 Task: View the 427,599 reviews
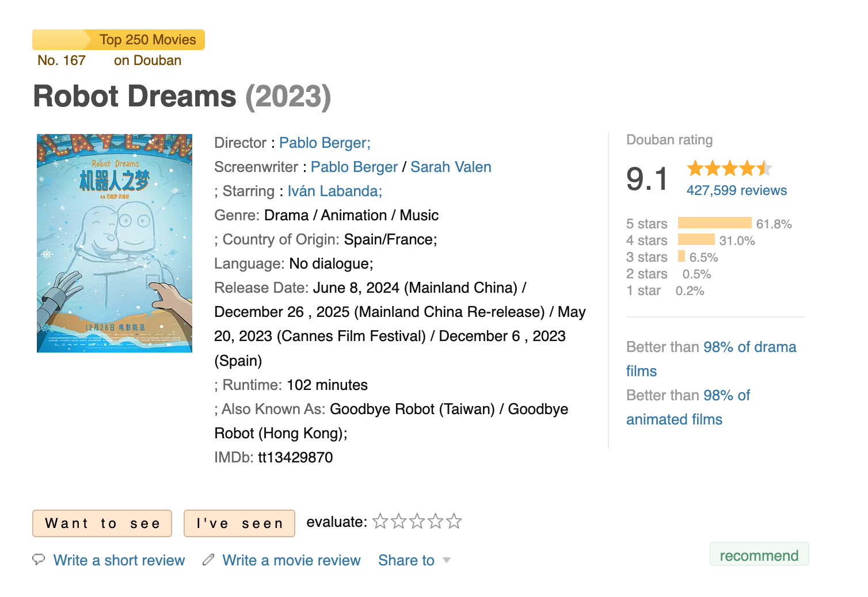736,191
